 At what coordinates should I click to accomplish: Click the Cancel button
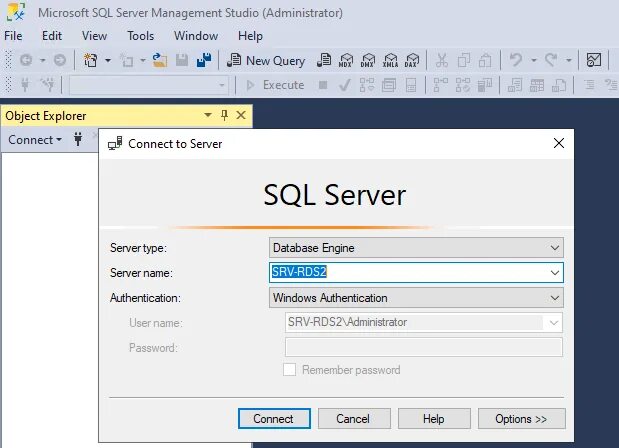(354, 418)
